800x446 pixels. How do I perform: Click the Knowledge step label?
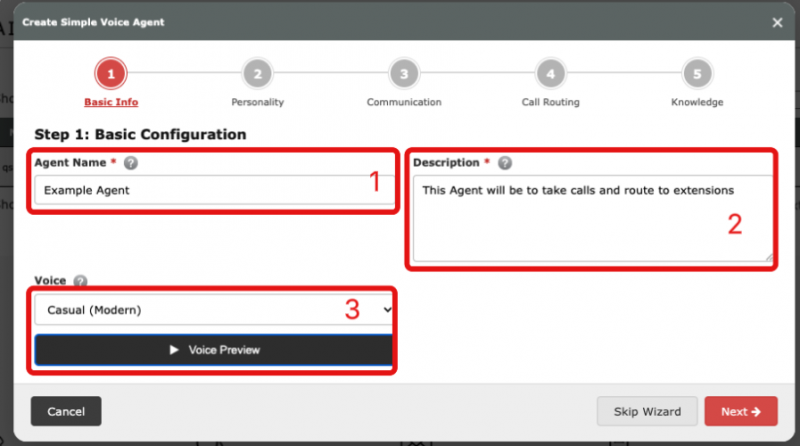(x=696, y=102)
